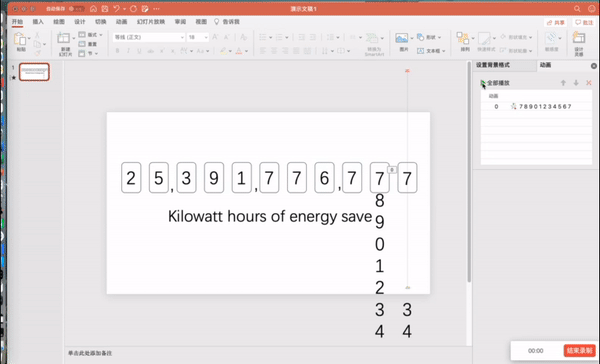600x364 pixels.
Task: Open the Design (设计) ribbon tab
Action: (x=80, y=21)
